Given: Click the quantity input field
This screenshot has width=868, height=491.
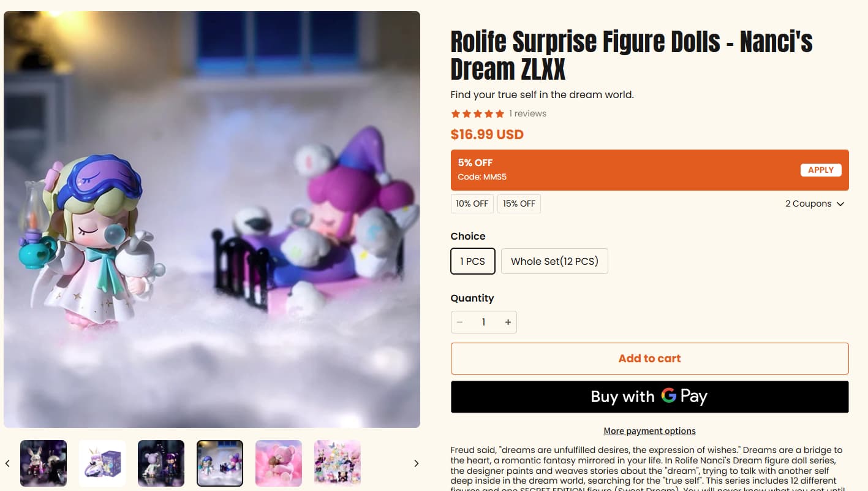Looking at the screenshot, I should point(483,322).
